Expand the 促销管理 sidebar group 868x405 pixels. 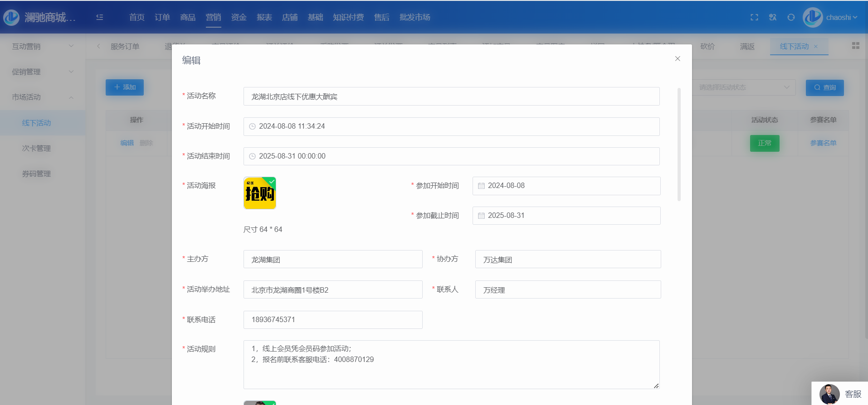click(42, 72)
